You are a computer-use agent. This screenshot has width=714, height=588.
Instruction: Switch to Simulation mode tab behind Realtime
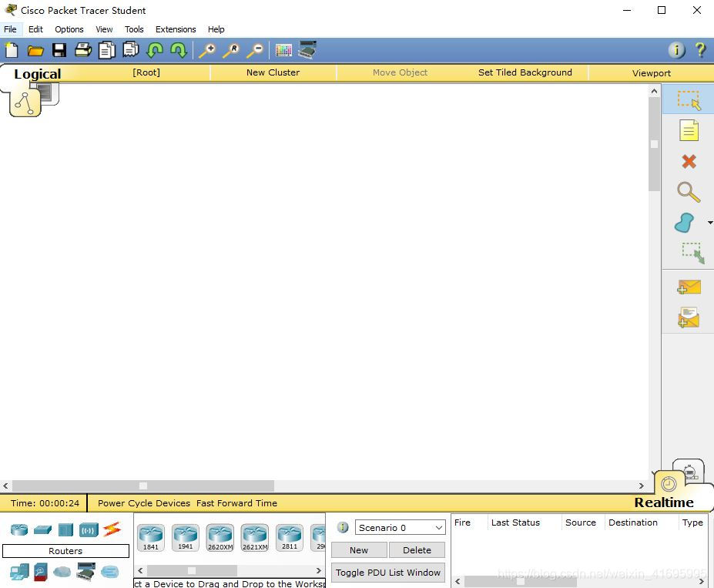689,472
